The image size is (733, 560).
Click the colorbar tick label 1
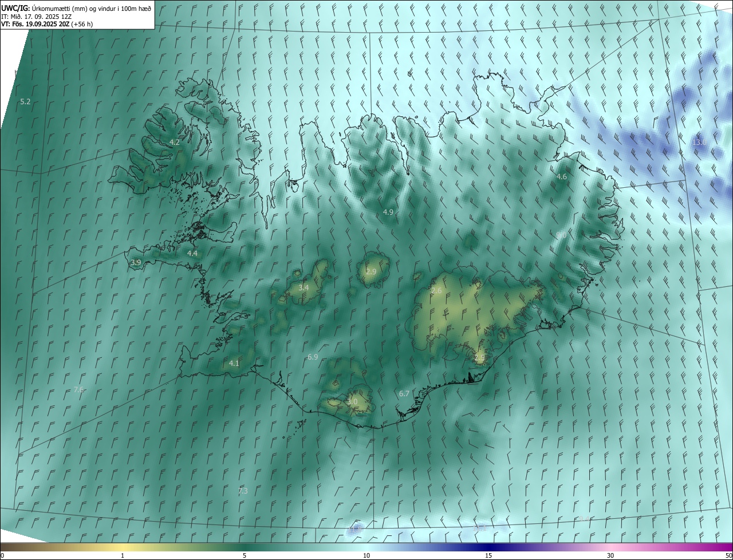point(123,555)
